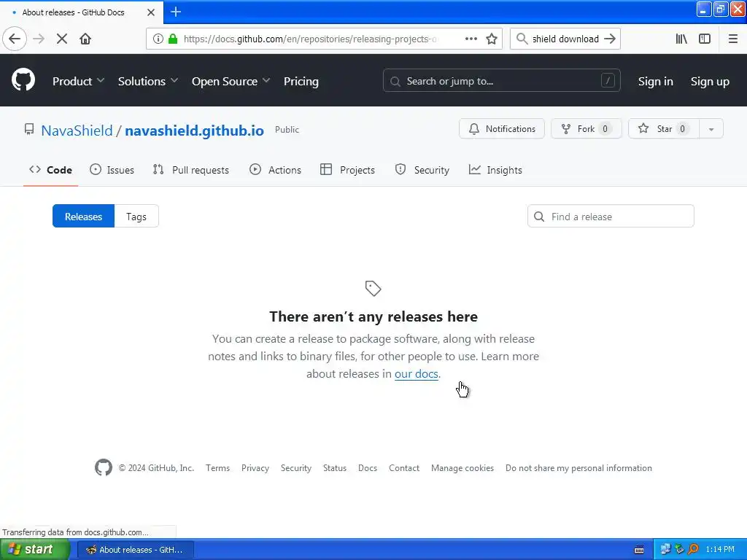The height and width of the screenshot is (560, 747).
Task: Open the browser home page icon
Action: [85, 39]
